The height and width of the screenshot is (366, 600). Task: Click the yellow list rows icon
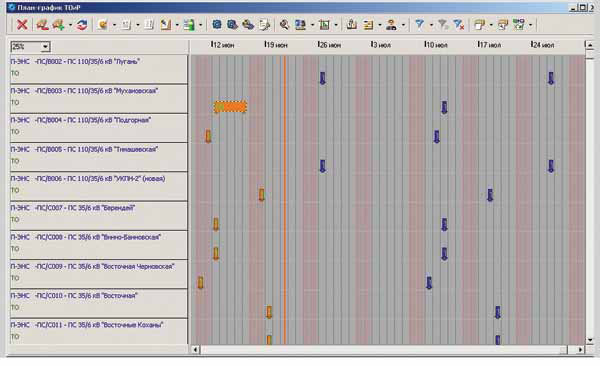[368, 25]
